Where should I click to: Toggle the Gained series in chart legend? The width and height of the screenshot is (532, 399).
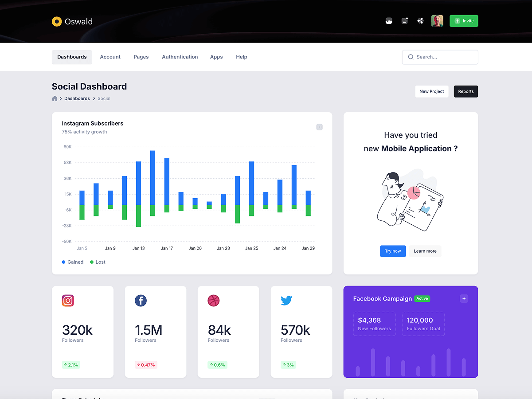pos(73,262)
